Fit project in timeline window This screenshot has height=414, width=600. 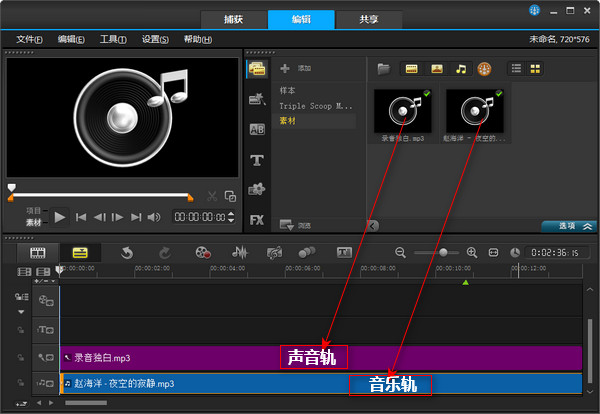[x=494, y=253]
